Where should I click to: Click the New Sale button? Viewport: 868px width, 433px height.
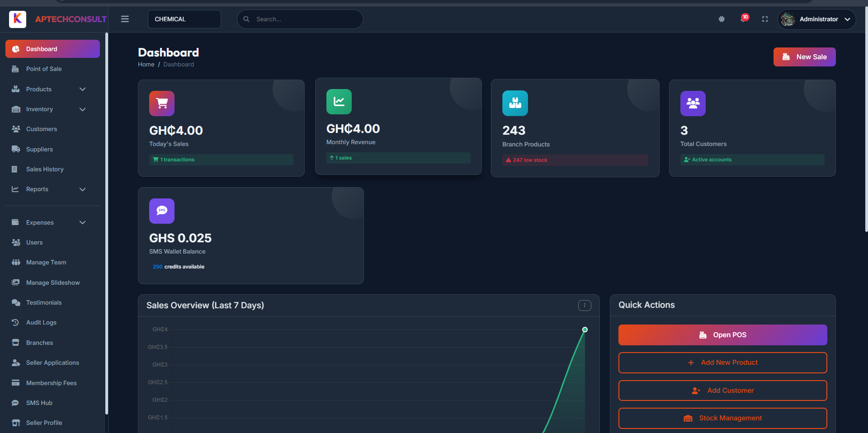(804, 57)
